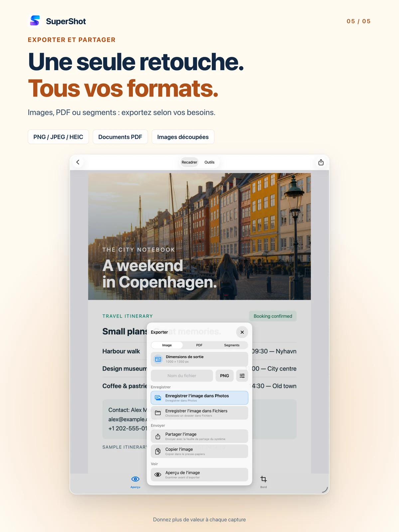This screenshot has height=532, width=399.
Task: Tap the Aperçu eye in bottom bar
Action: 135,481
